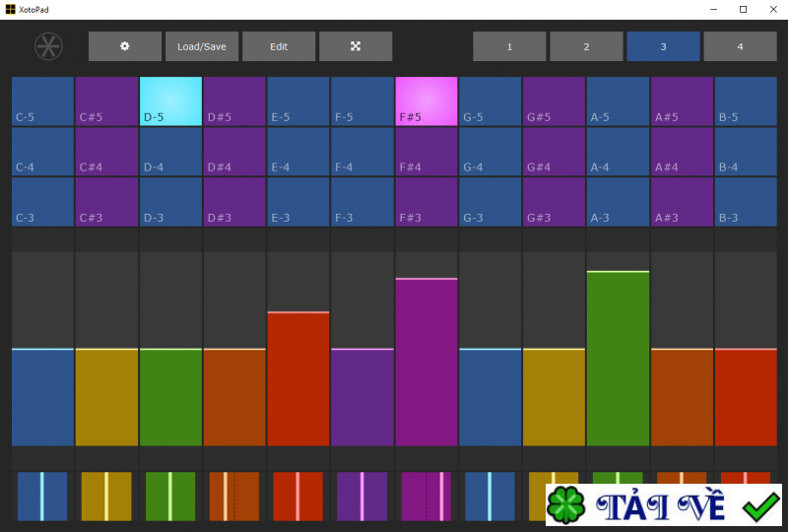The image size is (788, 532).
Task: Hit the F#4 pad
Action: (x=427, y=152)
